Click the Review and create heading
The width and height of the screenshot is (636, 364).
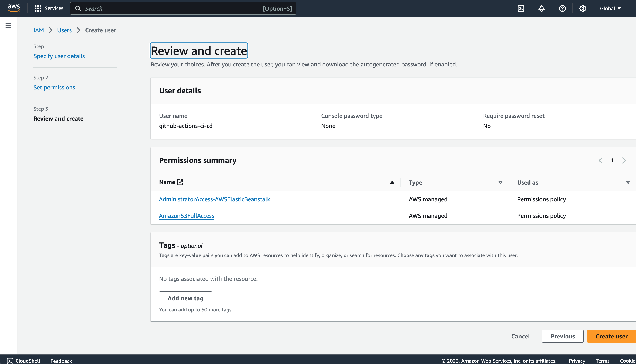[199, 50]
